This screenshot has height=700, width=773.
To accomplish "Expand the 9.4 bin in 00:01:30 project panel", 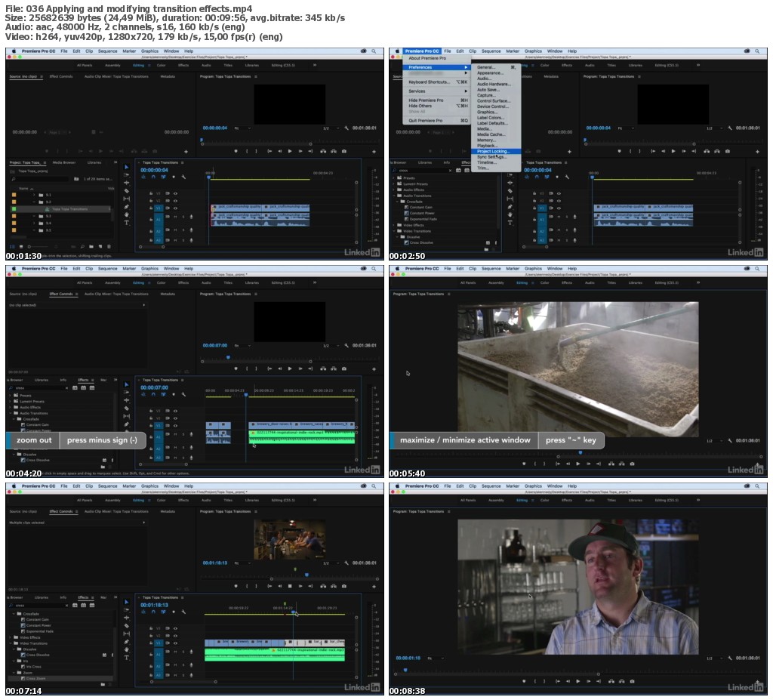I will tap(34, 223).
